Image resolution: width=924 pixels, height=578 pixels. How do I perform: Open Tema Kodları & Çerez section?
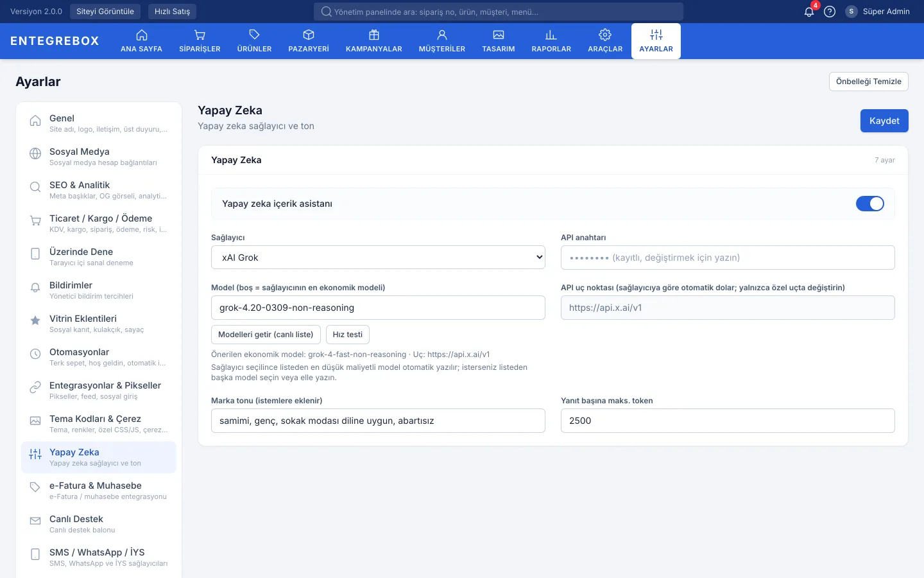click(x=99, y=423)
